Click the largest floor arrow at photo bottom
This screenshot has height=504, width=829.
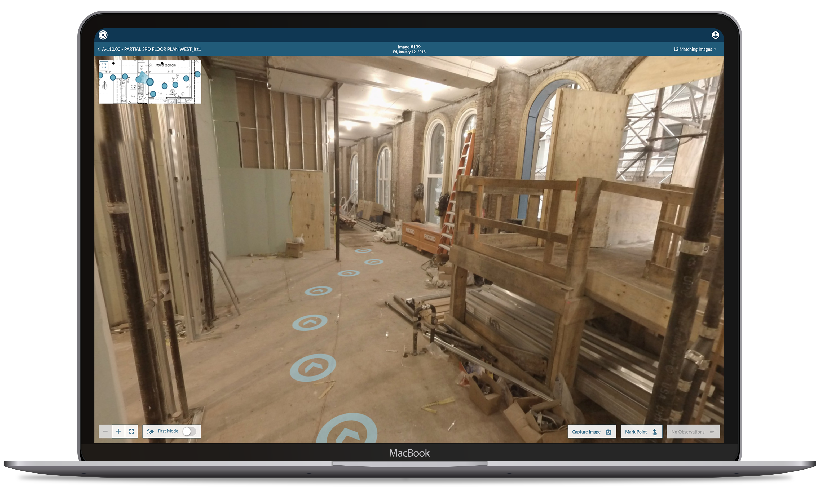tap(347, 428)
